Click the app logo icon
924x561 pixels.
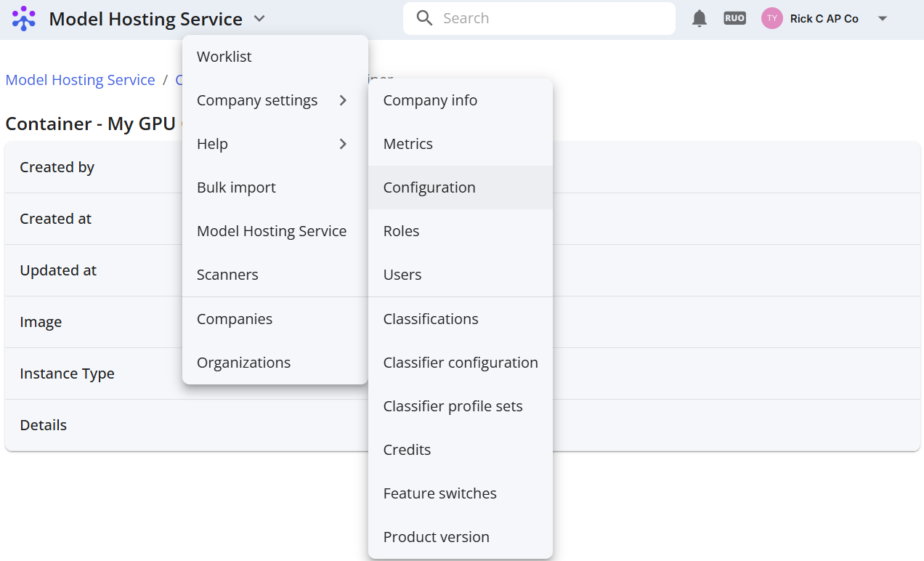pyautogui.click(x=24, y=19)
